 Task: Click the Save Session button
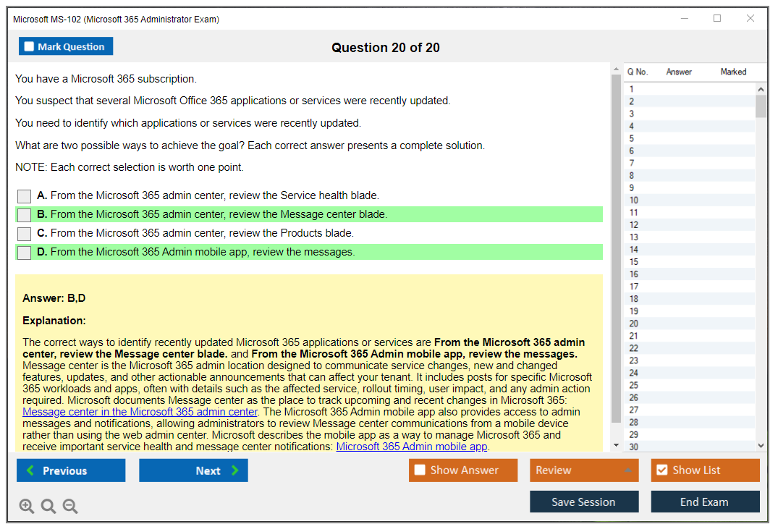click(584, 502)
